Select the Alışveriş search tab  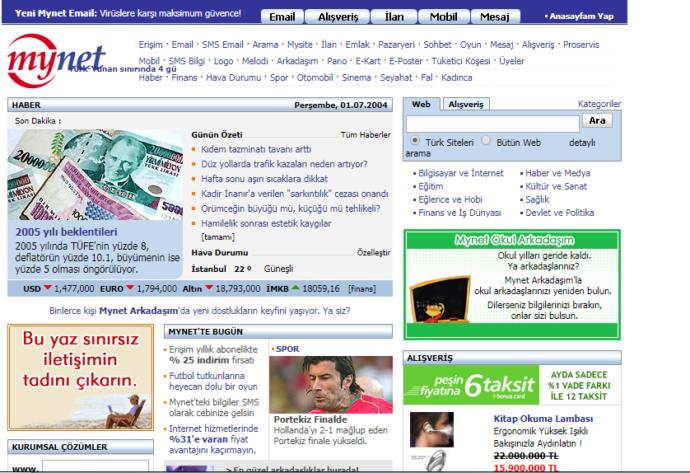coord(466,104)
